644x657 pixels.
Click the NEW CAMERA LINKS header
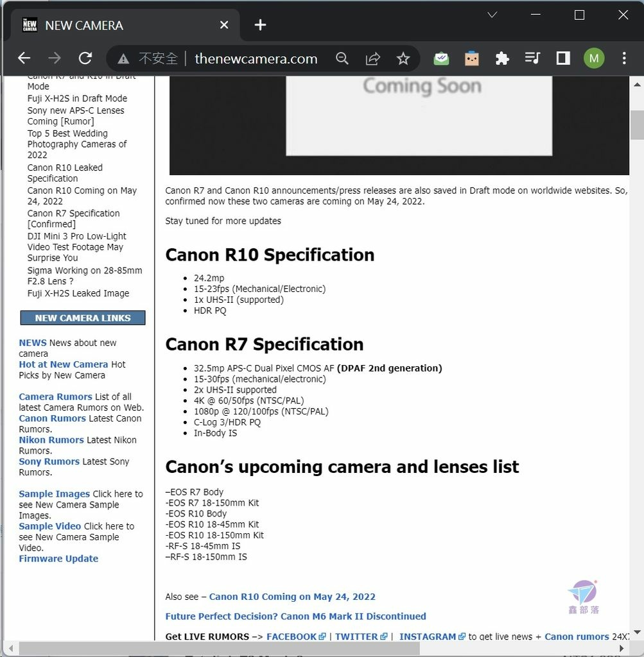tap(83, 318)
